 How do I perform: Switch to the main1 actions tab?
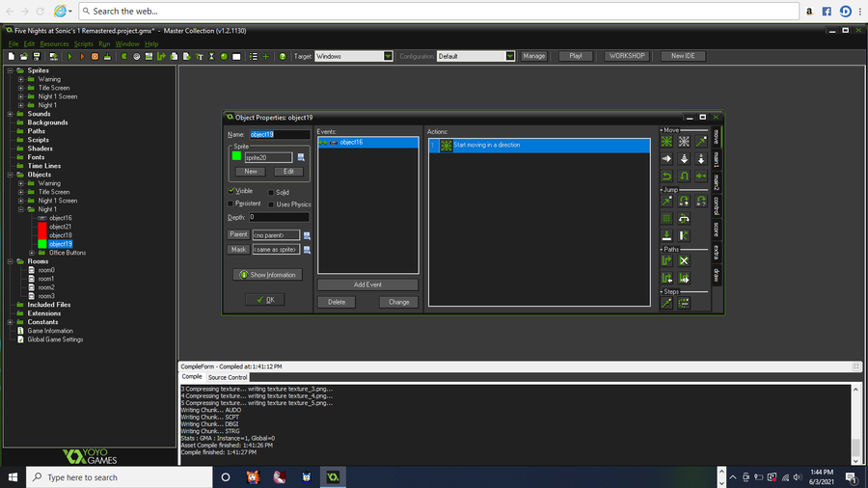click(x=717, y=159)
